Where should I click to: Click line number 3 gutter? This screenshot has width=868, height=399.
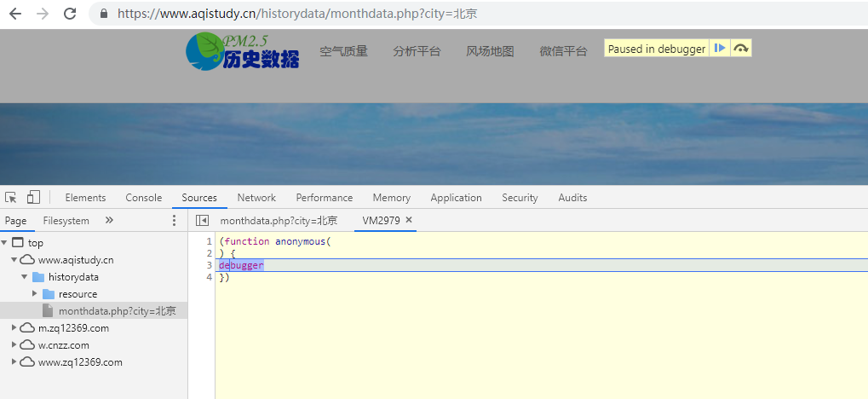(x=209, y=265)
